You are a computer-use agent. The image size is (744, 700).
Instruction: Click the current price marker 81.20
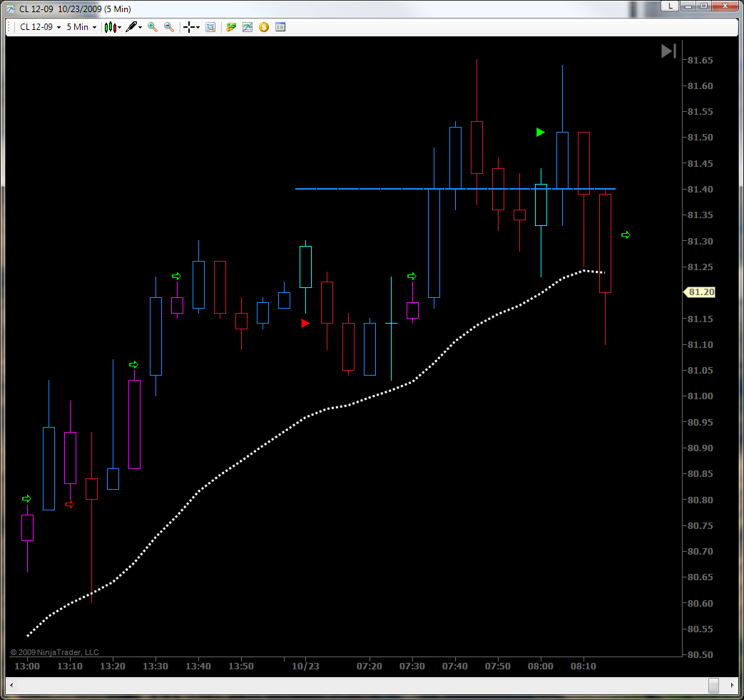tap(699, 292)
